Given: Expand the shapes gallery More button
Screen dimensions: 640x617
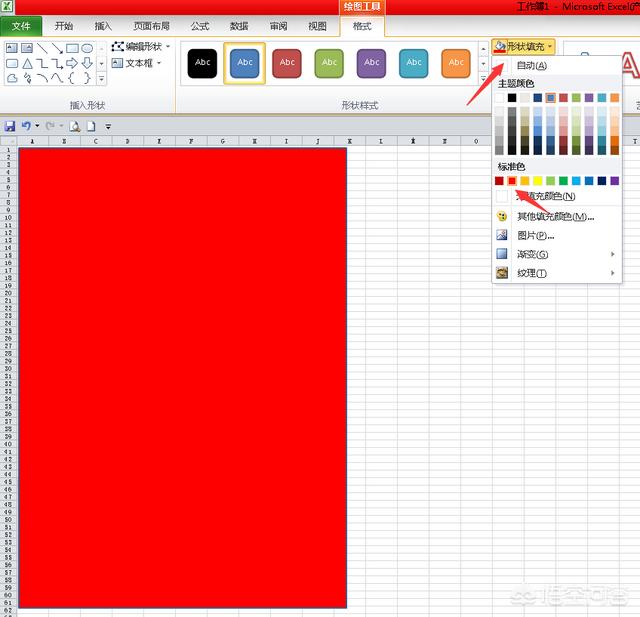Looking at the screenshot, I should coord(102,78).
